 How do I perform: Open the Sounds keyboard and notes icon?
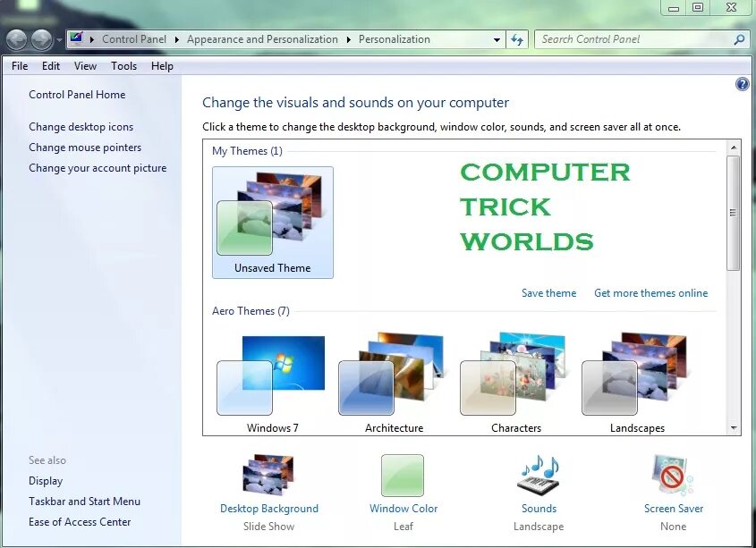539,475
